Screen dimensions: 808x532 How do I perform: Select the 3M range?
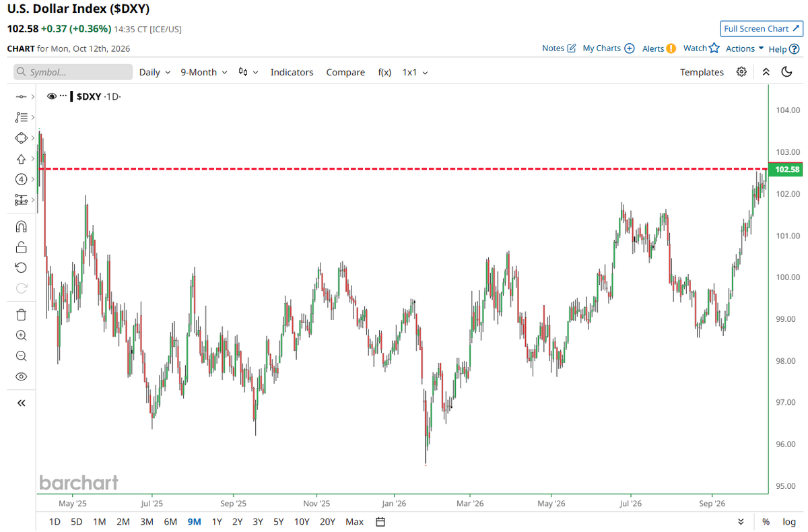pos(146,522)
